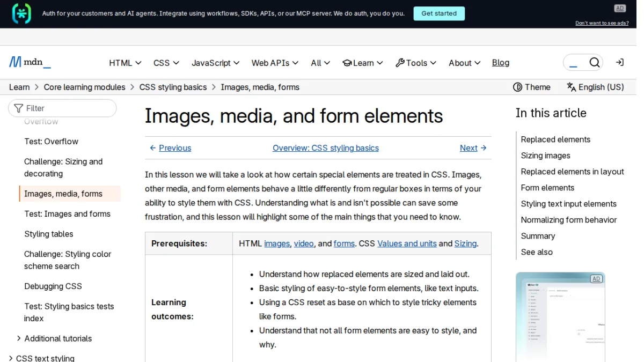The image size is (644, 362).
Task: Focus the sidebar Filter field
Action: [x=62, y=108]
